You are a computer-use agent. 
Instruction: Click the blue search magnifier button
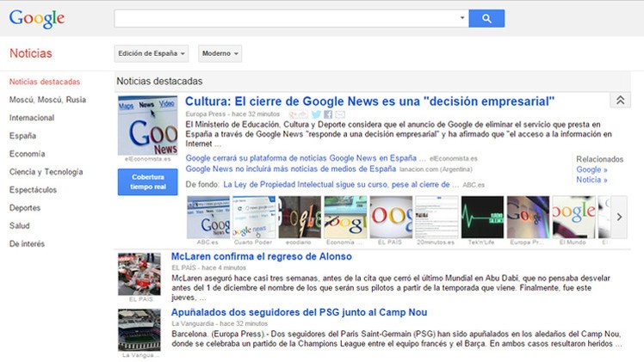click(x=486, y=18)
